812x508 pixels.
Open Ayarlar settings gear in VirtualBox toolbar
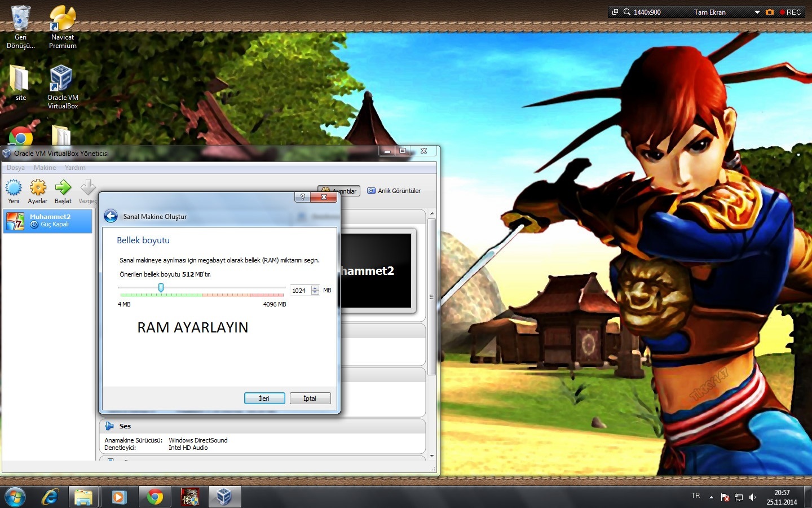(38, 191)
